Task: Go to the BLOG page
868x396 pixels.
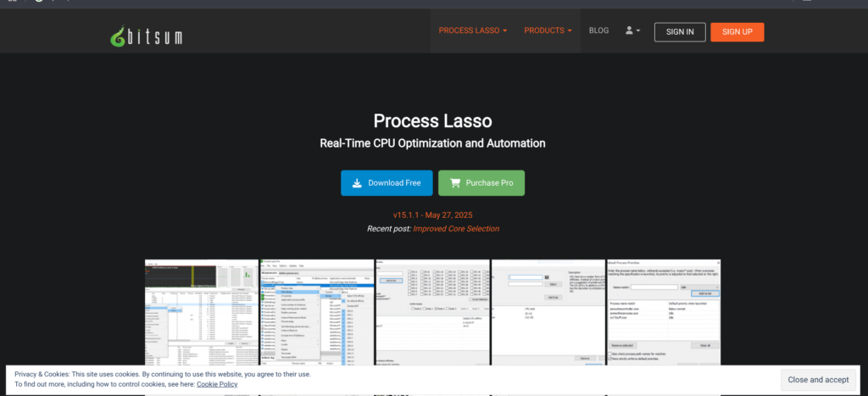Action: [x=598, y=31]
